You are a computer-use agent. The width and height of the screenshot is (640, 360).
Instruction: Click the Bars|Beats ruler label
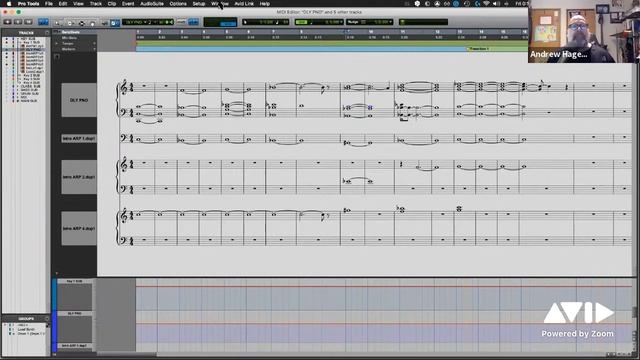71,32
